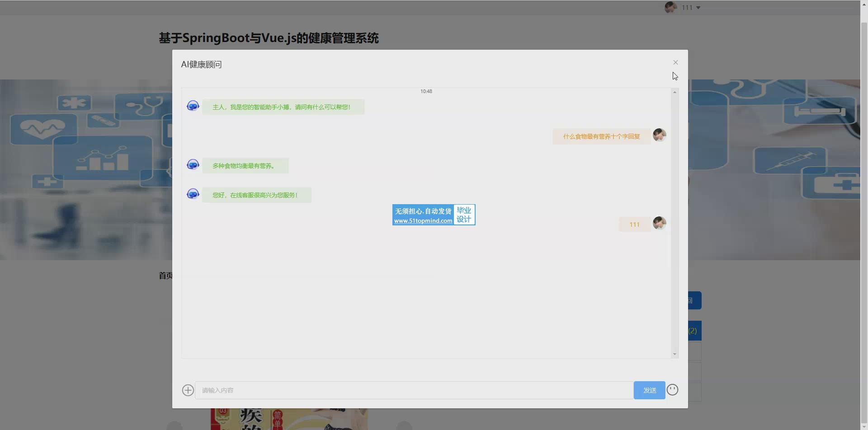Click the book cover thumbnail below the dialog
The width and height of the screenshot is (868, 430).
click(289, 419)
